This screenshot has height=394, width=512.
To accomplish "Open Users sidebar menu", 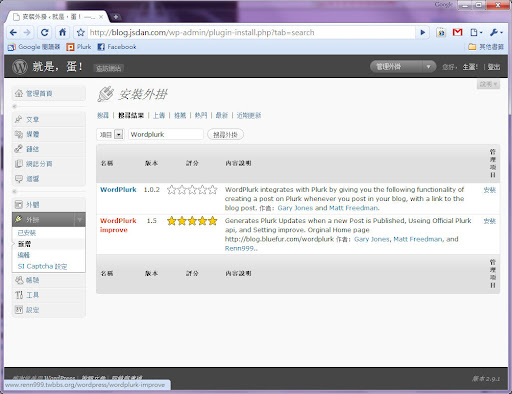I will [49, 280].
